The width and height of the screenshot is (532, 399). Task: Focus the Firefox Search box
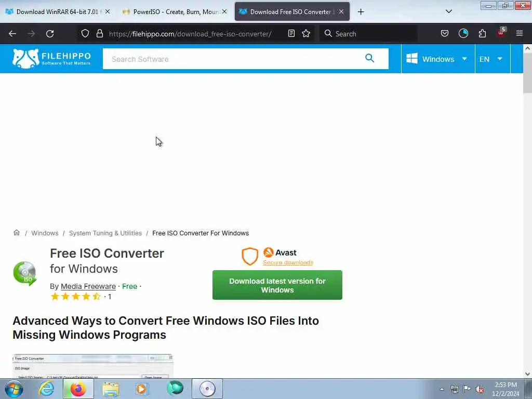pos(368,34)
